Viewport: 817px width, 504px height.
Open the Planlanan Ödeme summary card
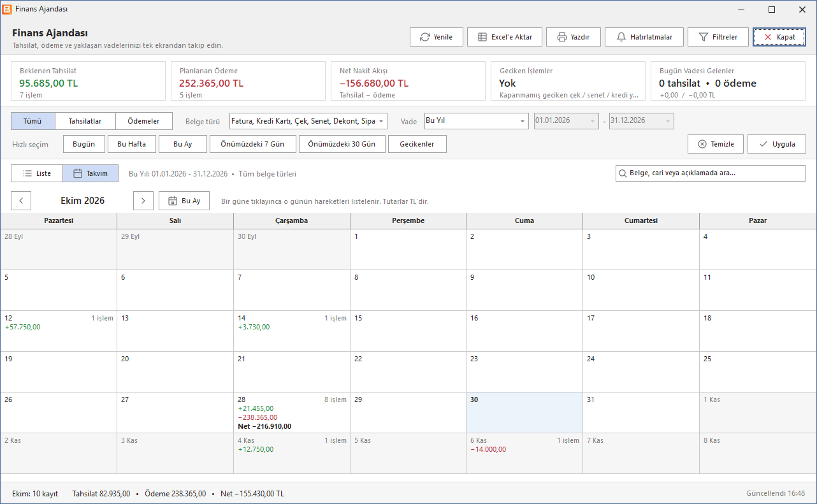249,81
